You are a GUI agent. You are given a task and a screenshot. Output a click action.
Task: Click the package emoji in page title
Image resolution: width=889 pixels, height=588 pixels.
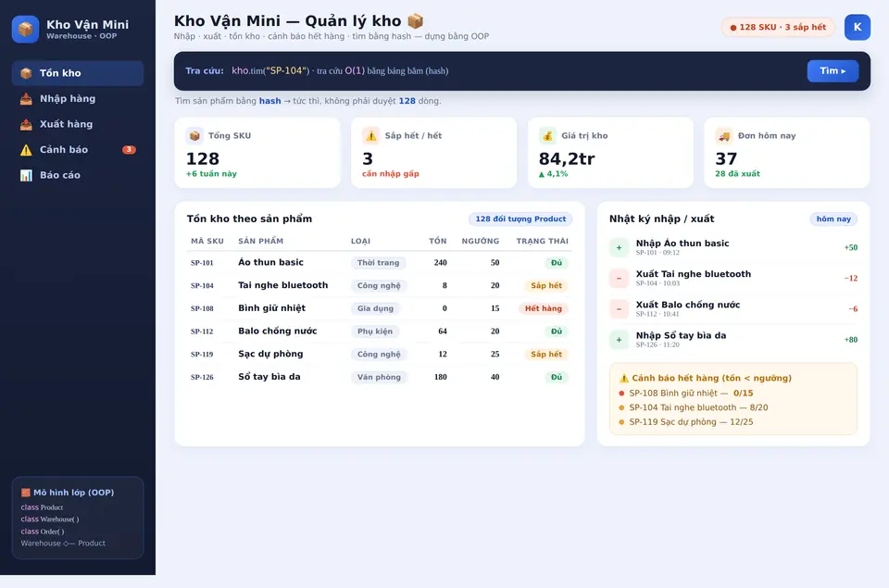[416, 21]
